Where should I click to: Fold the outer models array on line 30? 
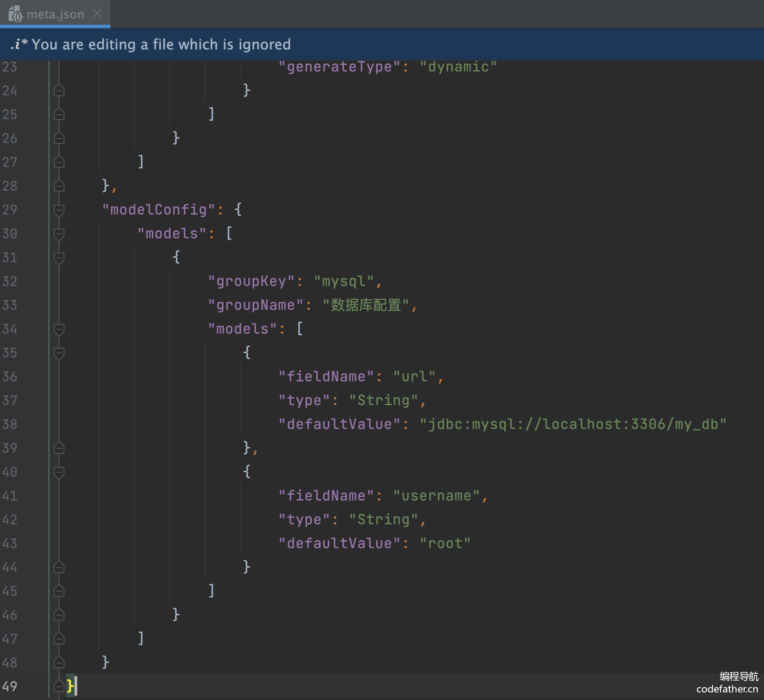(x=59, y=233)
